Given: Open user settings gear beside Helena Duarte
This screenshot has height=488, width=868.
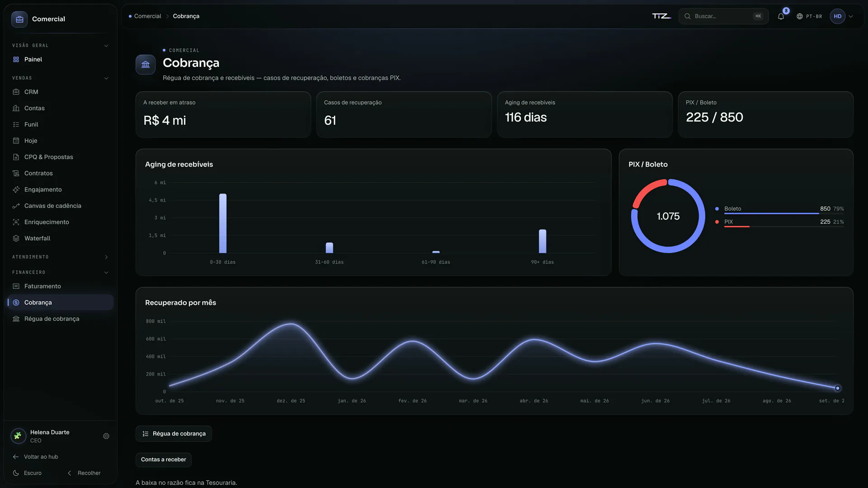Looking at the screenshot, I should 106,436.
